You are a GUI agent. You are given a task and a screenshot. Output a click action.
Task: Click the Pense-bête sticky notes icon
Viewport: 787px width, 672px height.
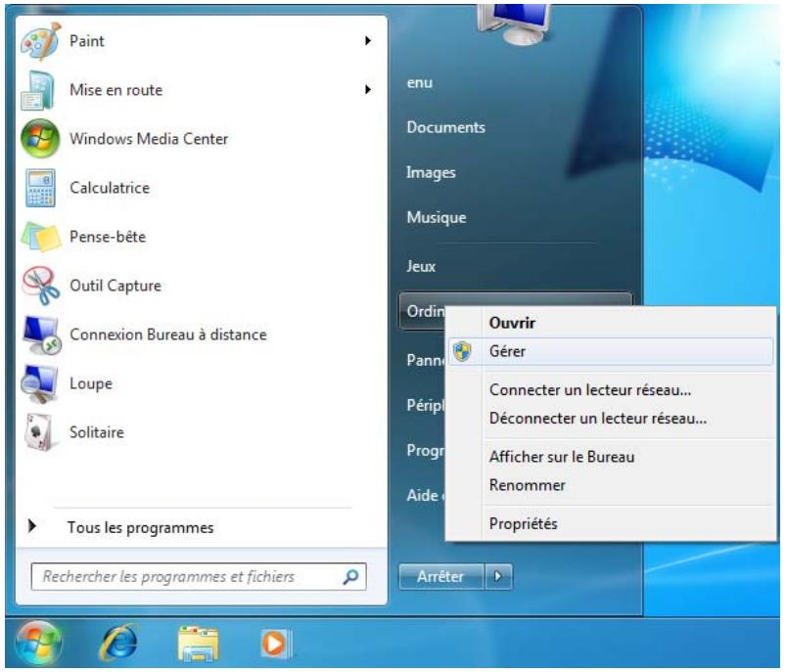pos(41,237)
